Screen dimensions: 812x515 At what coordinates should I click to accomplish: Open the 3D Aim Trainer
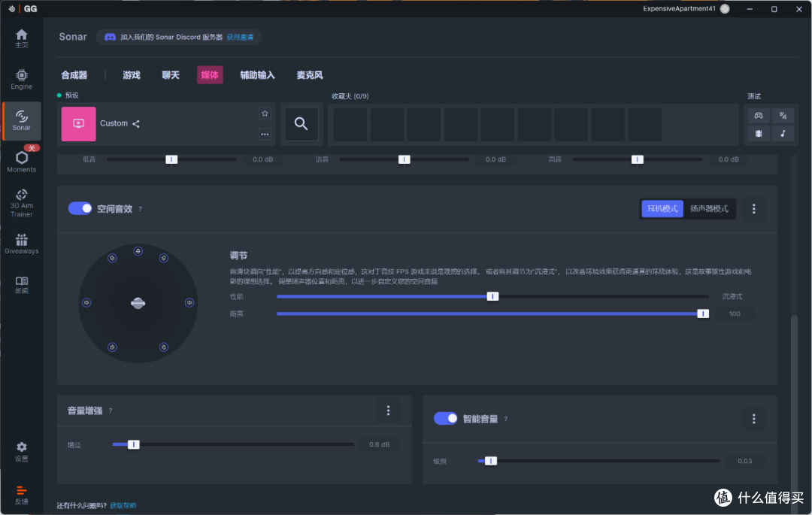click(x=21, y=202)
